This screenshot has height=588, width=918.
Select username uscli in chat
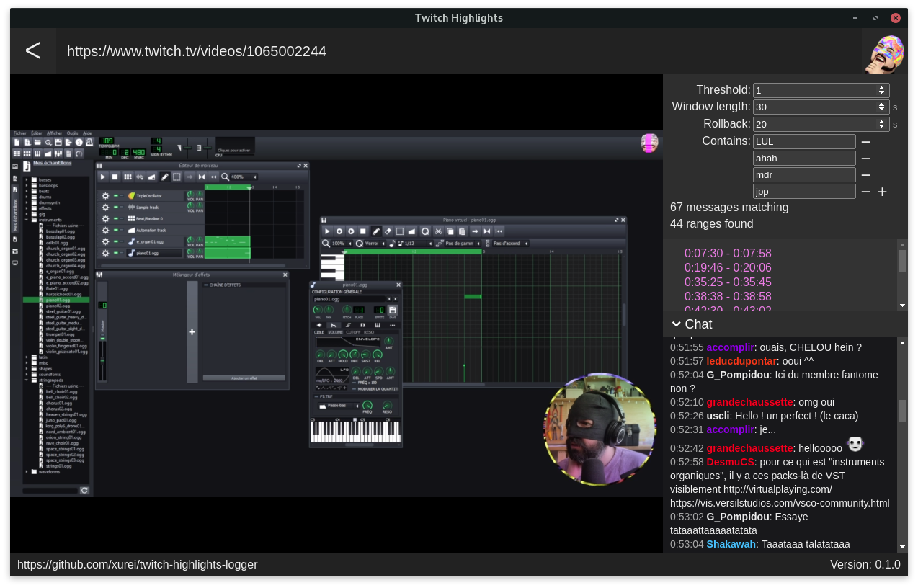tap(718, 416)
